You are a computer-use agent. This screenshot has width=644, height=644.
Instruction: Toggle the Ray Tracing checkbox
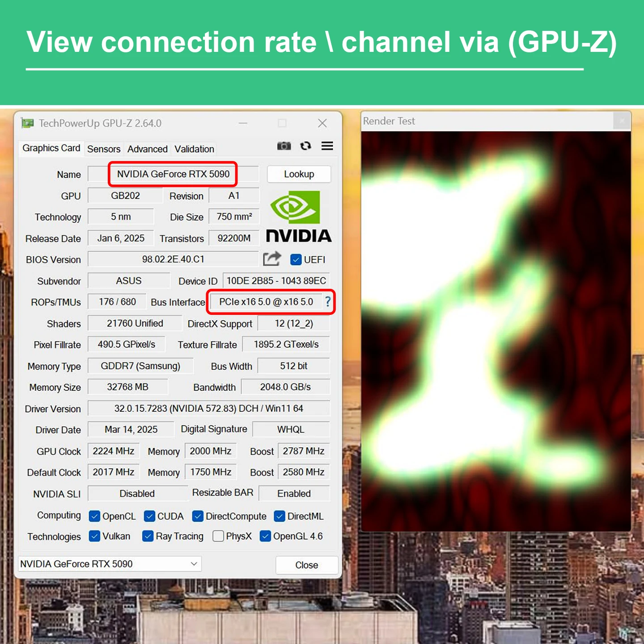[148, 536]
